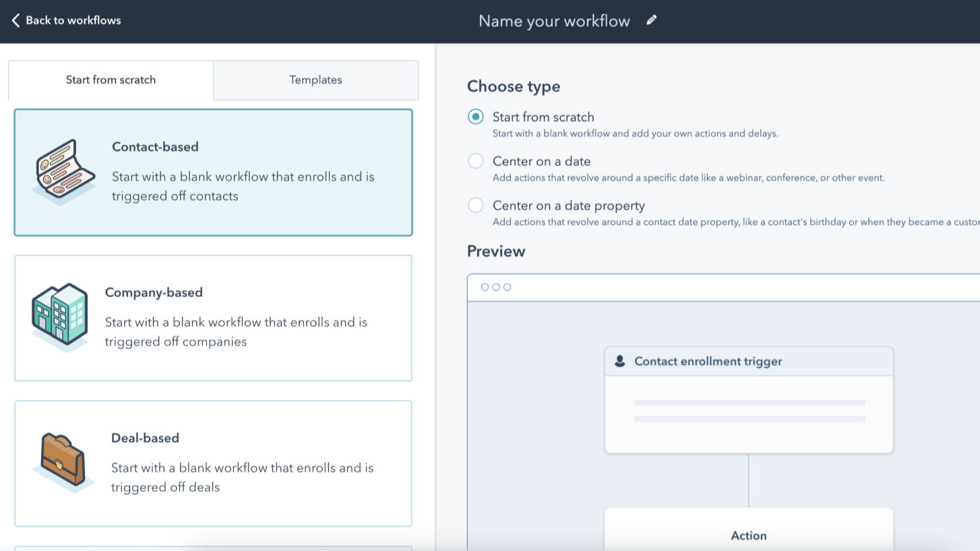Viewport: 980px width, 551px height.
Task: Choose the Company-based workflow card
Action: [213, 318]
